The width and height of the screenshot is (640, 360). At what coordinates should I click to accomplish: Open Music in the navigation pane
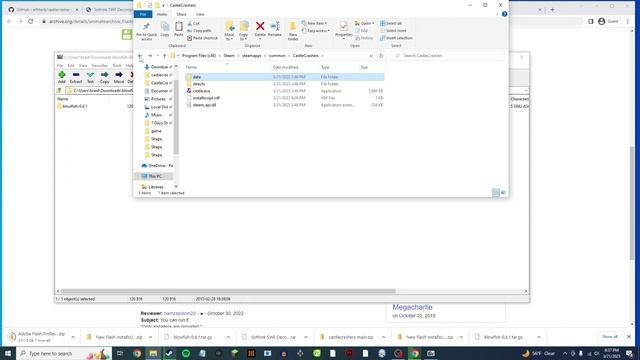pos(156,115)
